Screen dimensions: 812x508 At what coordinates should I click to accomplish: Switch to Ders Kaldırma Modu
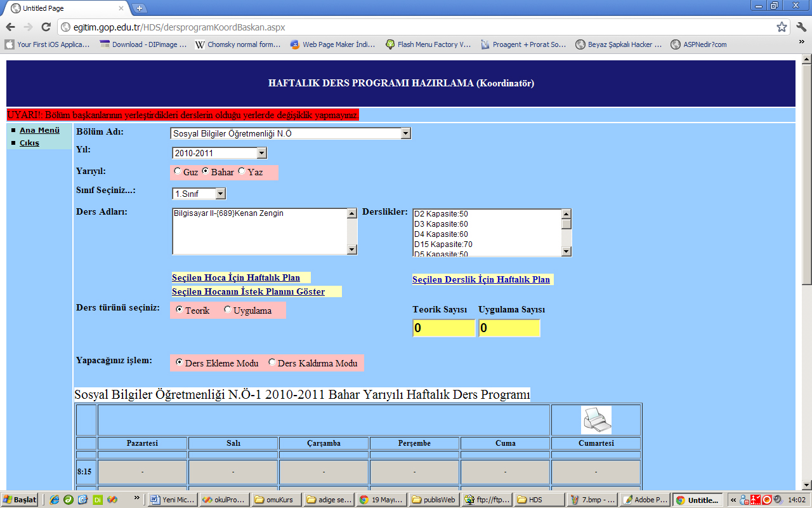pos(272,363)
